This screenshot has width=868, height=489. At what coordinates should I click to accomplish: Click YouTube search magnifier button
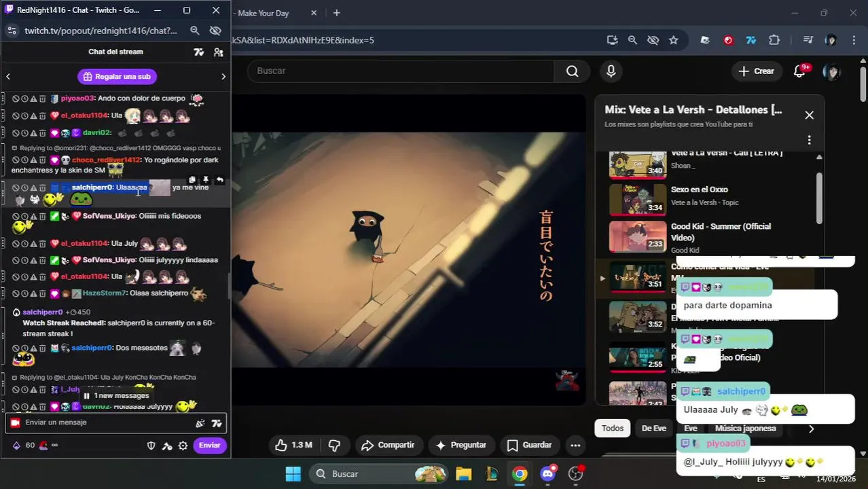coord(573,71)
